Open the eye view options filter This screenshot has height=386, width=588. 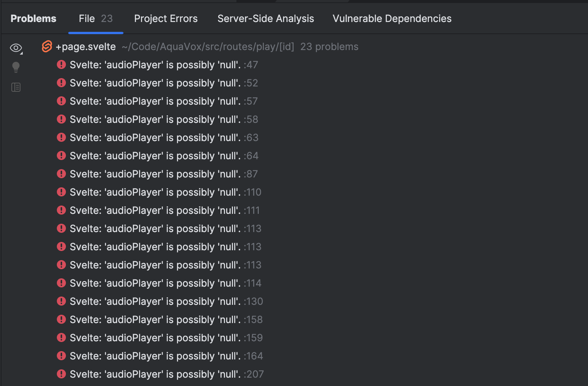16,48
